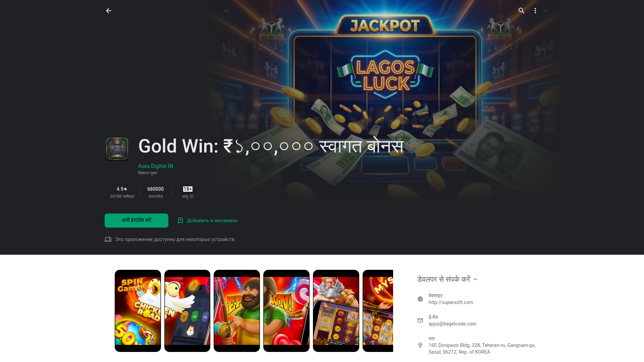This screenshot has height=362, width=644.
Task: Click the website globe icon
Action: [420, 299]
